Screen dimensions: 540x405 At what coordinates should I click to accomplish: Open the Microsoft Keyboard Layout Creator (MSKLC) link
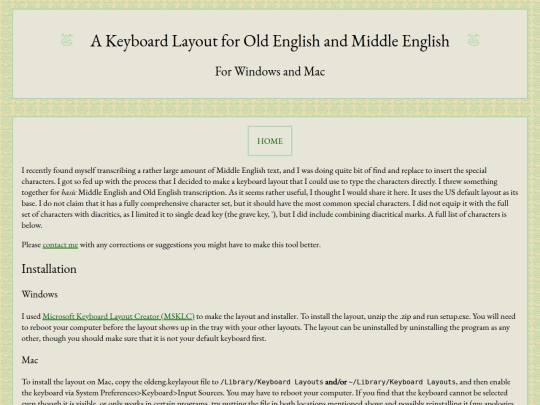click(x=118, y=316)
